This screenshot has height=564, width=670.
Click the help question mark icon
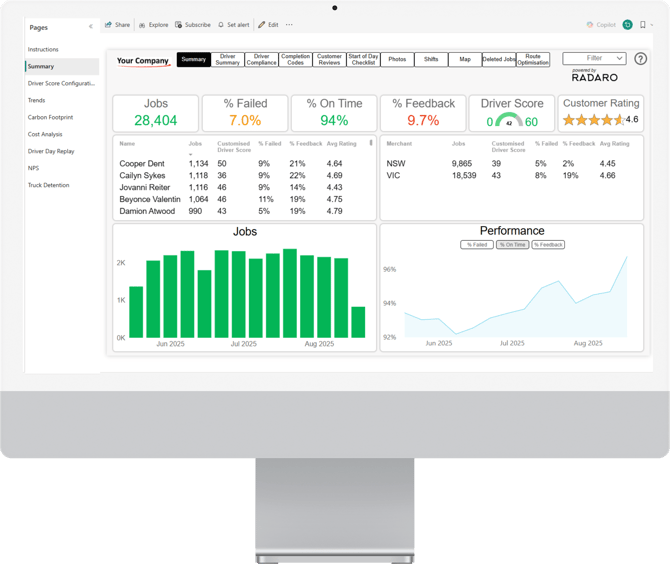point(640,59)
